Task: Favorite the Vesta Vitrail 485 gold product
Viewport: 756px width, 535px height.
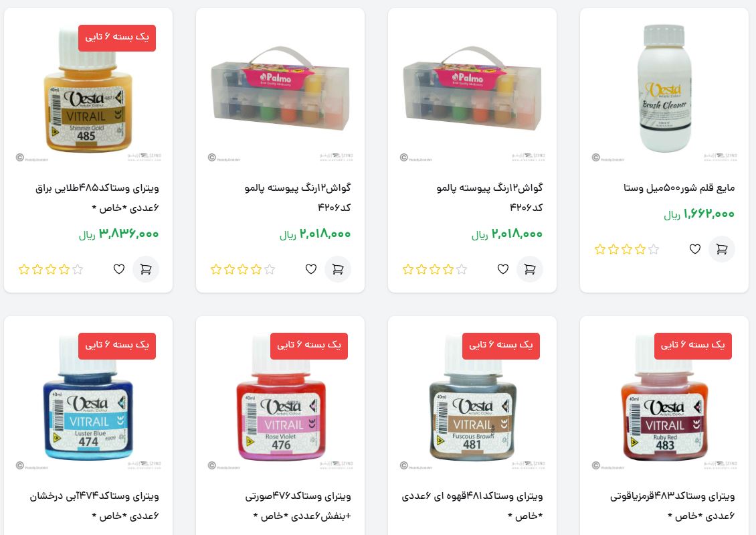Action: click(119, 269)
